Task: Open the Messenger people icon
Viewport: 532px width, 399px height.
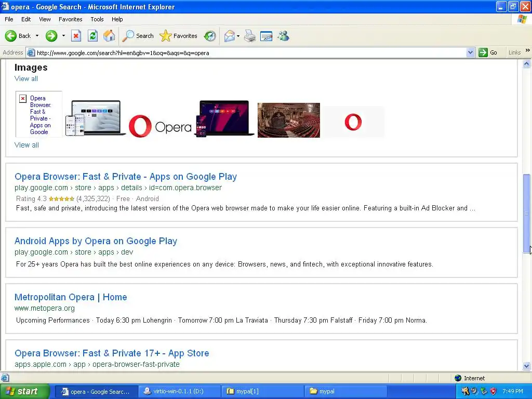Action: point(283,36)
